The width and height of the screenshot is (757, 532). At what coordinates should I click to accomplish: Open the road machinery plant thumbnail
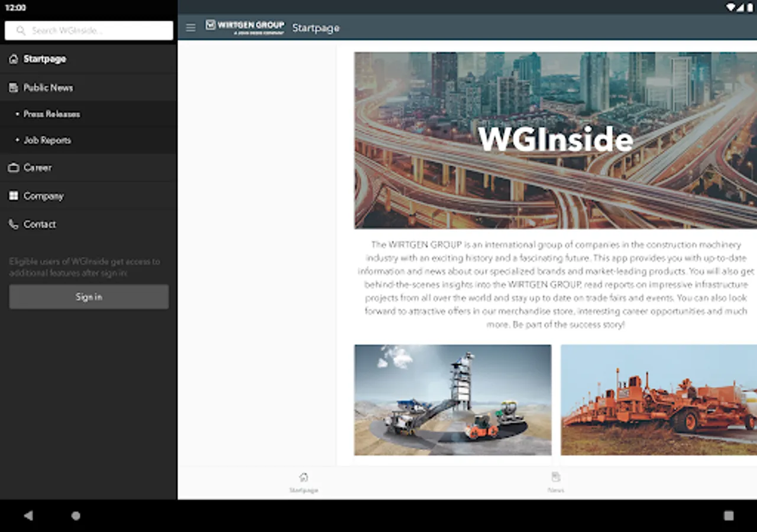tap(452, 400)
